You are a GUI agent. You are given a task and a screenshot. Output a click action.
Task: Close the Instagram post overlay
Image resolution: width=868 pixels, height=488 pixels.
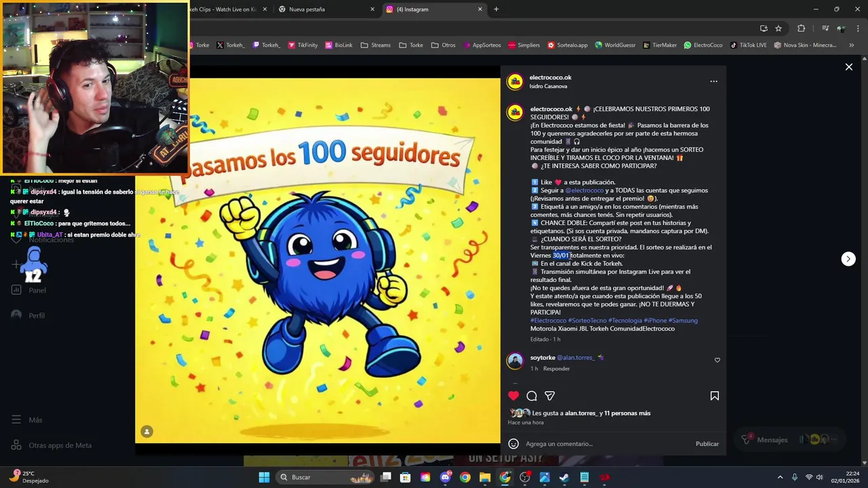pyautogui.click(x=848, y=66)
